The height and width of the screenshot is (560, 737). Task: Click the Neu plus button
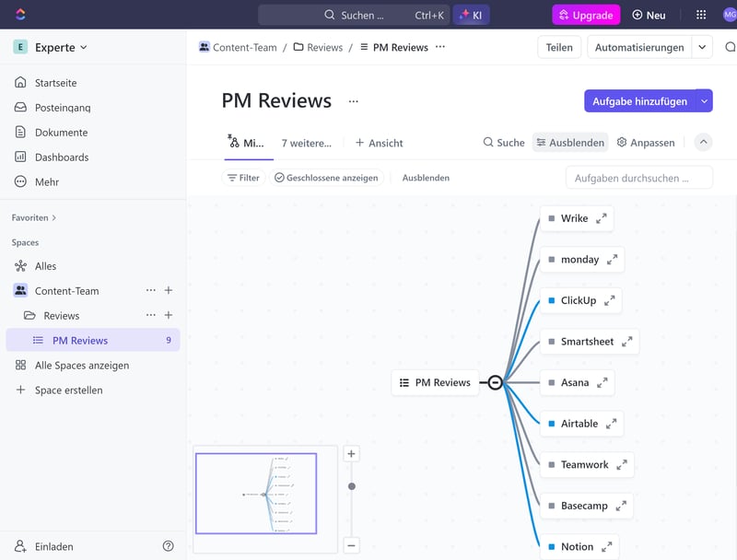pyautogui.click(x=649, y=15)
